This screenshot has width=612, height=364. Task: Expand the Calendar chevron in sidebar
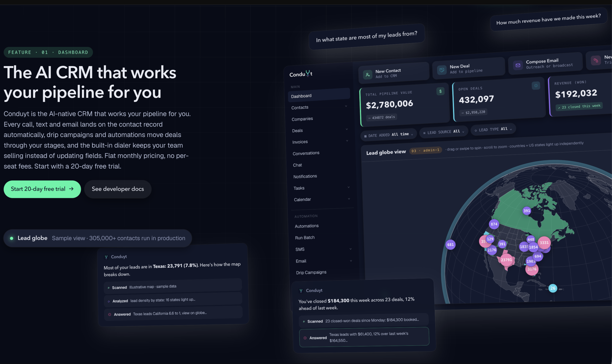(349, 199)
